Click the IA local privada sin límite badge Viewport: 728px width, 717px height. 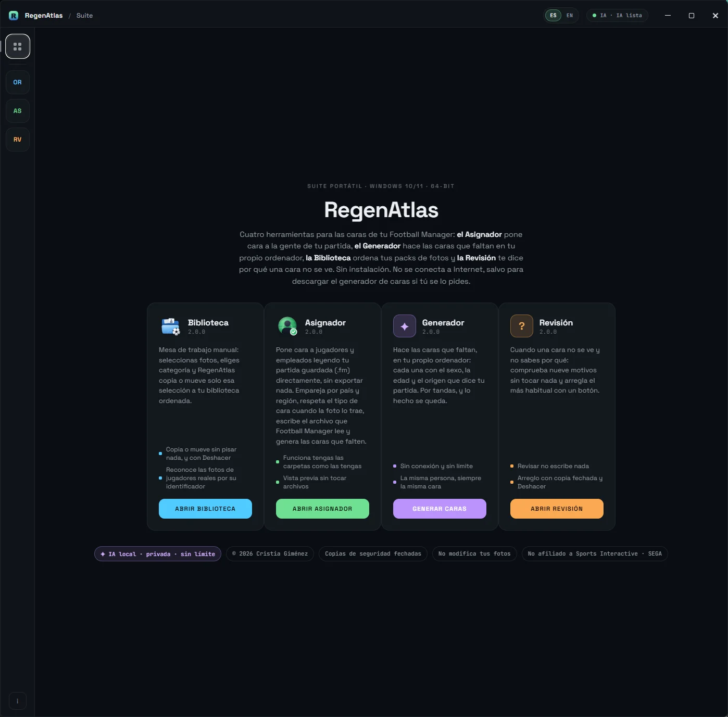(158, 554)
